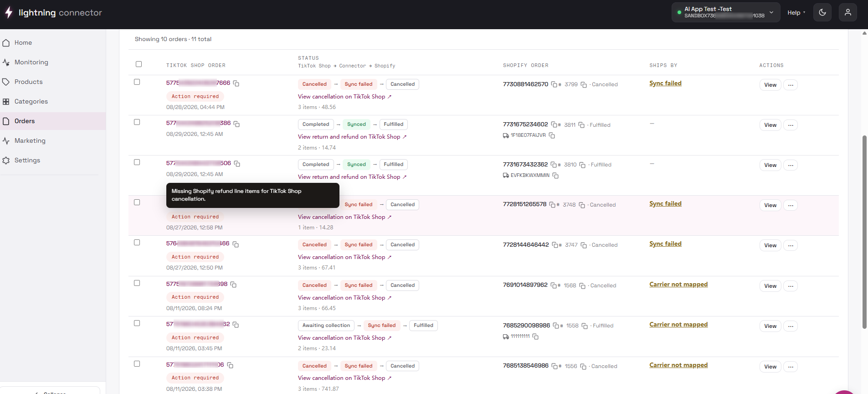Screen dimensions: 868x394
Task: Copy Shopify order number 3747
Action: pos(584,245)
